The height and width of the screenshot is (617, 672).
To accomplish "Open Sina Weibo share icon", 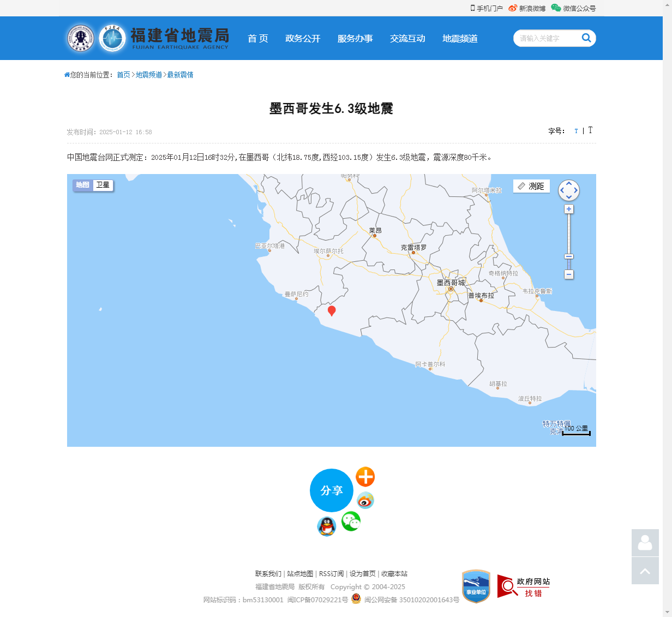I will coord(365,500).
